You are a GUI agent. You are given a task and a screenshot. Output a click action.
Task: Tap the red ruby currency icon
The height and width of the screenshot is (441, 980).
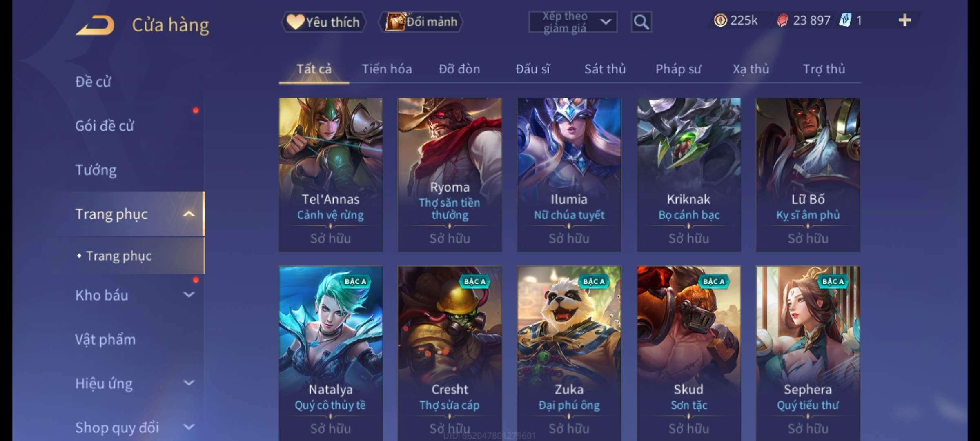pyautogui.click(x=782, y=20)
